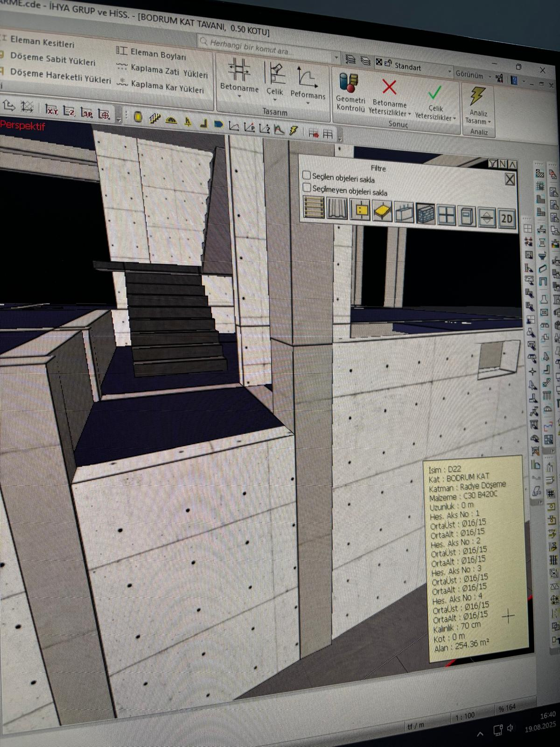Select Kaplama Zati Yükleri

pyautogui.click(x=162, y=70)
